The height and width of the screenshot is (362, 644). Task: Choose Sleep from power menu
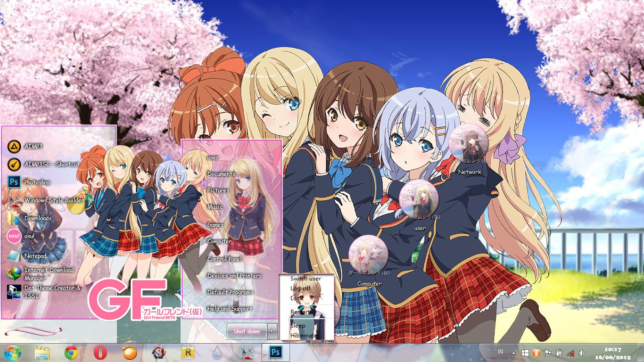(x=297, y=326)
